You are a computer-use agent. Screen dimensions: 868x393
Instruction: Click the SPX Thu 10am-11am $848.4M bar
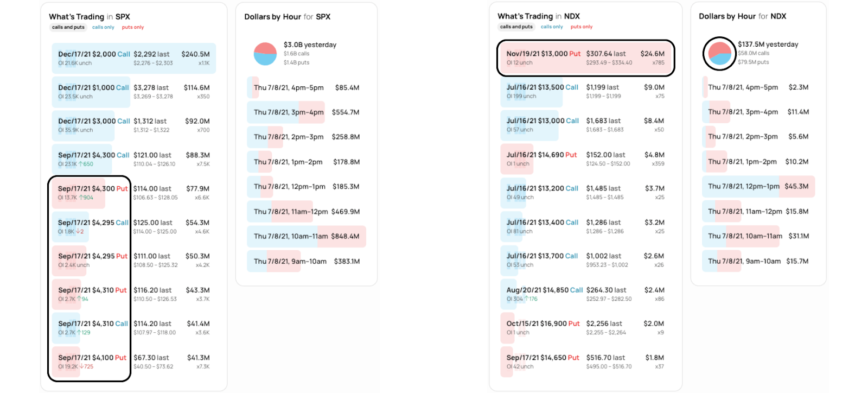click(307, 236)
